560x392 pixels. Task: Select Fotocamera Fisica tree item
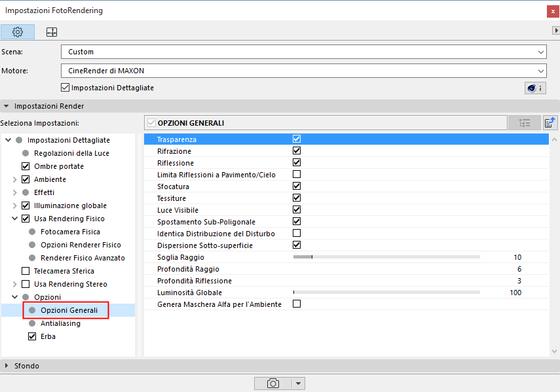click(x=70, y=232)
